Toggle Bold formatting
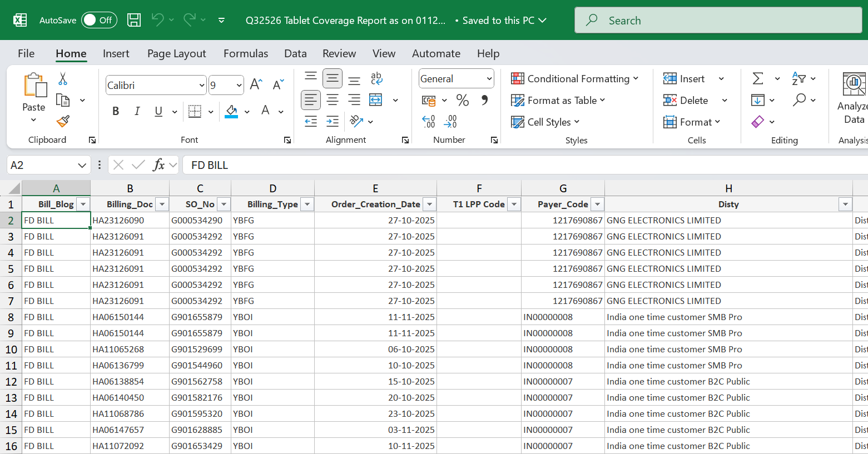The image size is (868, 454). (x=116, y=111)
